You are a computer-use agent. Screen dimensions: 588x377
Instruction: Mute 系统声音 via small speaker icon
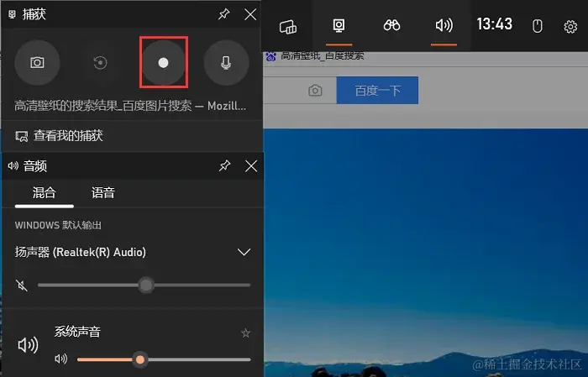point(60,359)
